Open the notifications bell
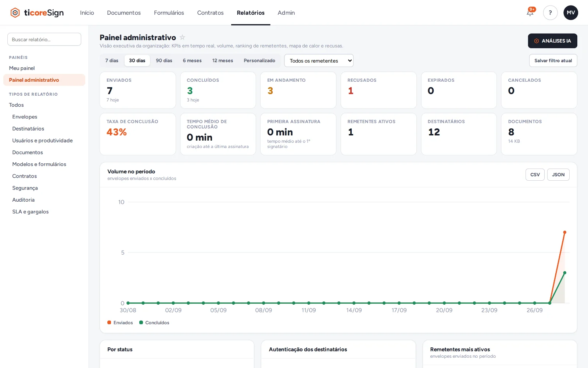 [530, 13]
